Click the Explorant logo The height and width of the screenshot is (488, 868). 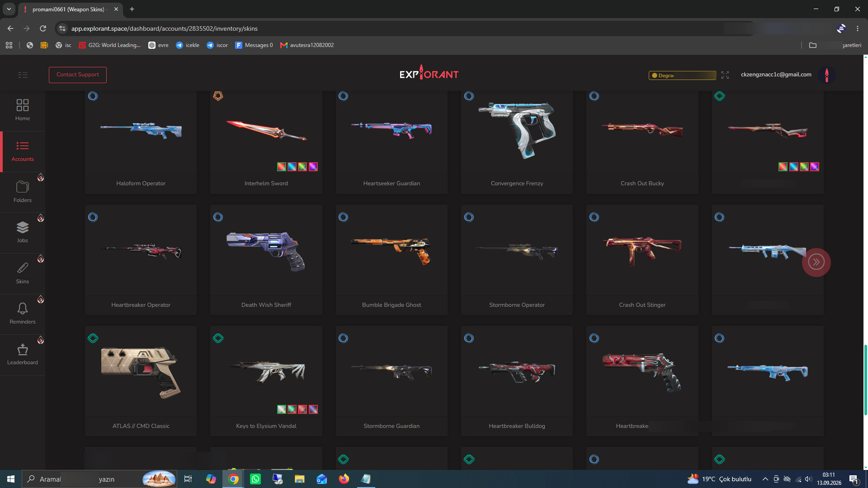click(x=429, y=73)
